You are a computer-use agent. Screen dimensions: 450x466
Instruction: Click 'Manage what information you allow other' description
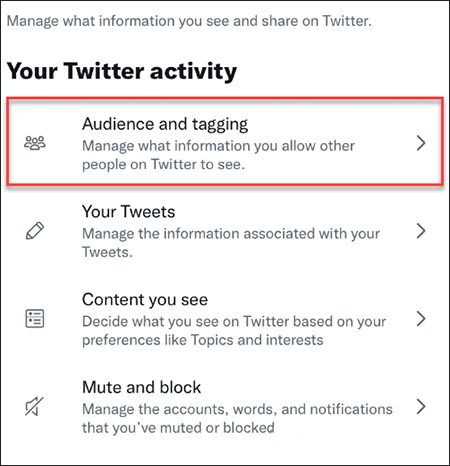218,146
